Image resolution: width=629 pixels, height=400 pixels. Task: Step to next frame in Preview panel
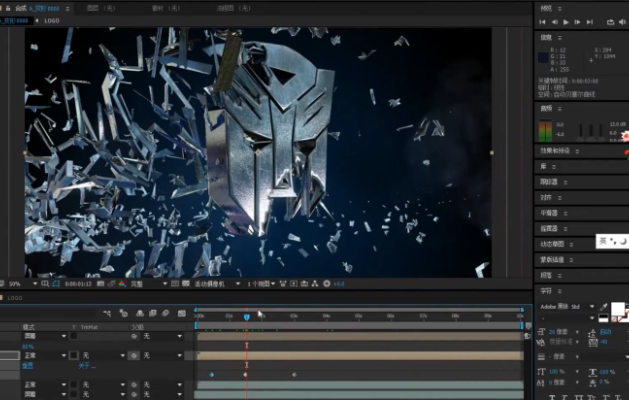tap(576, 21)
